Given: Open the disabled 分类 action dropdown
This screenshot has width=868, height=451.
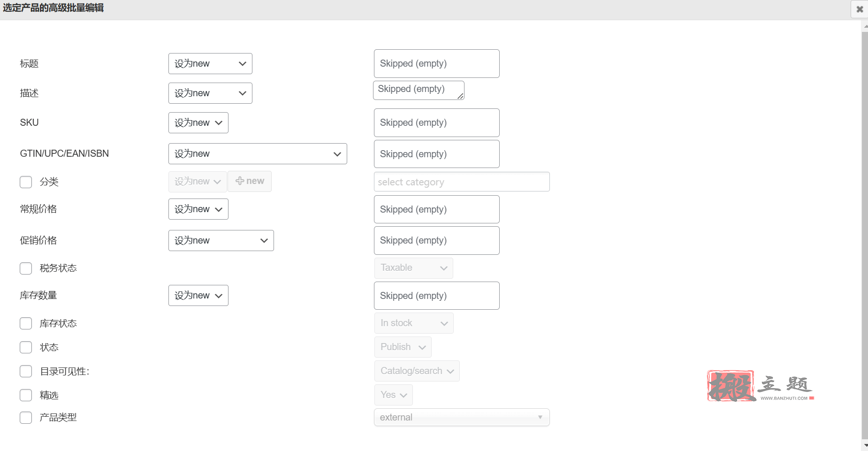Looking at the screenshot, I should click(198, 181).
